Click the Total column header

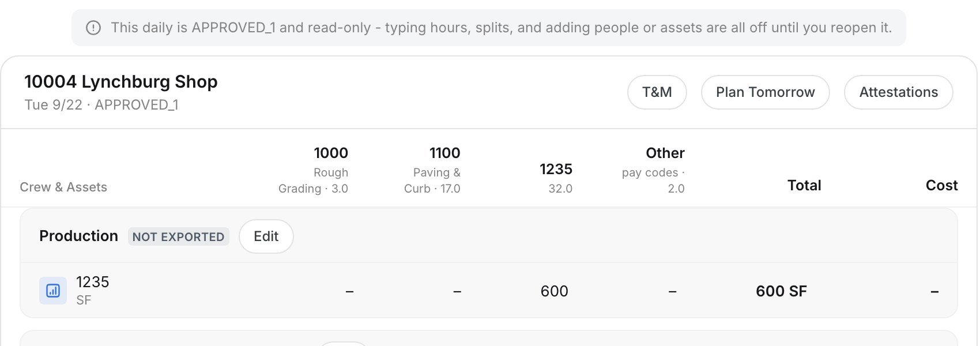pyautogui.click(x=804, y=185)
